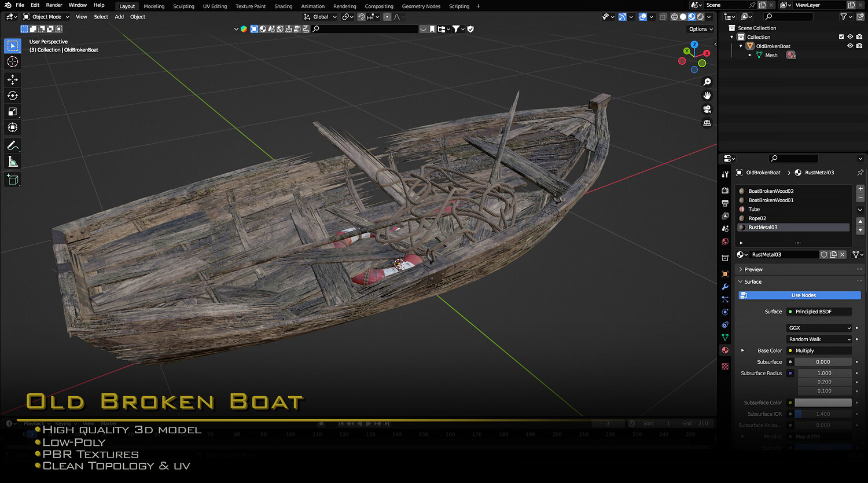The height and width of the screenshot is (483, 868).
Task: Activate the Transform tool
Action: click(13, 127)
